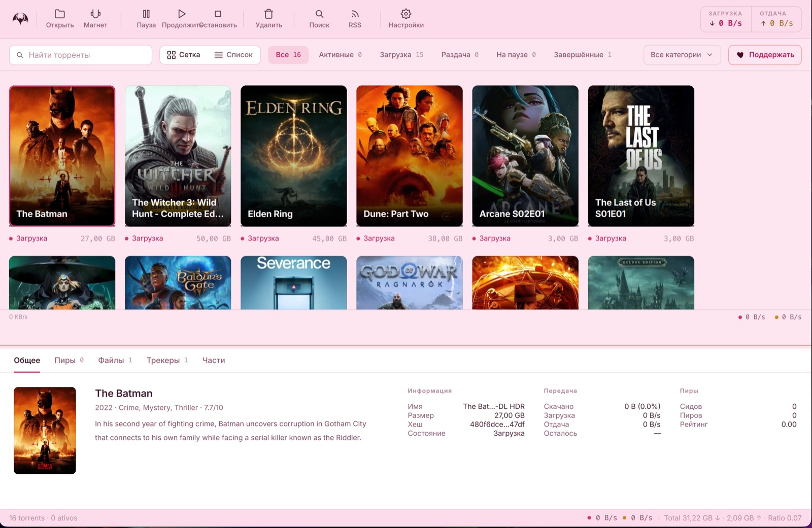
Task: Click the ЗАГРУЗКА speed indicator
Action: 726,19
